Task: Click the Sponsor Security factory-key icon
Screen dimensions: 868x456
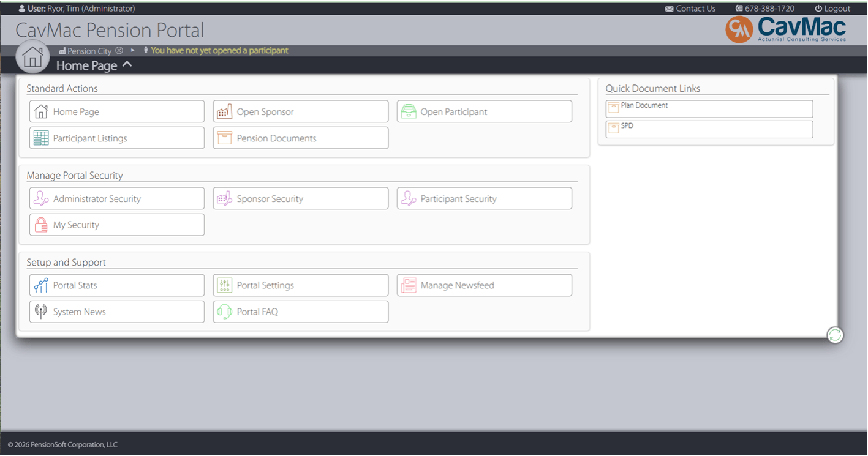Action: [225, 198]
